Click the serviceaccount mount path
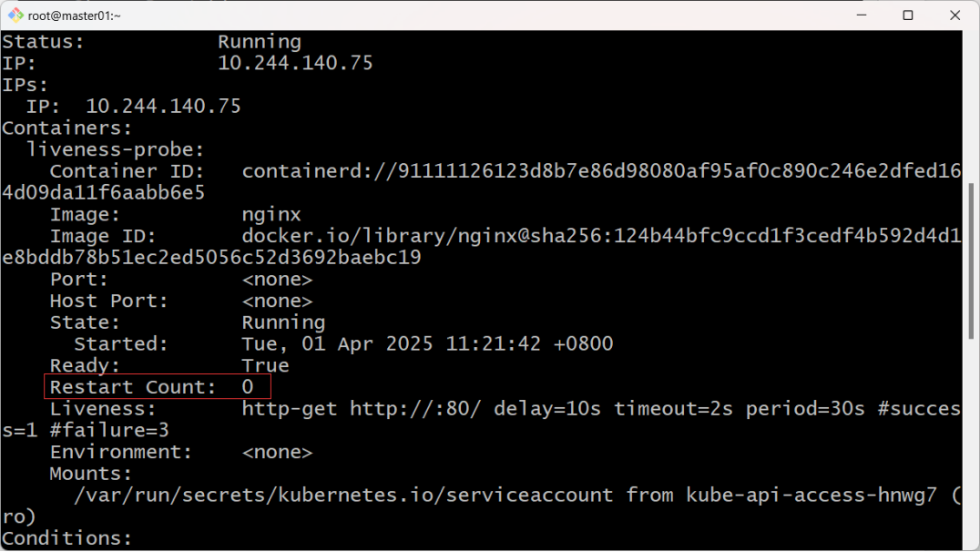Image resolution: width=980 pixels, height=552 pixels. [x=343, y=496]
